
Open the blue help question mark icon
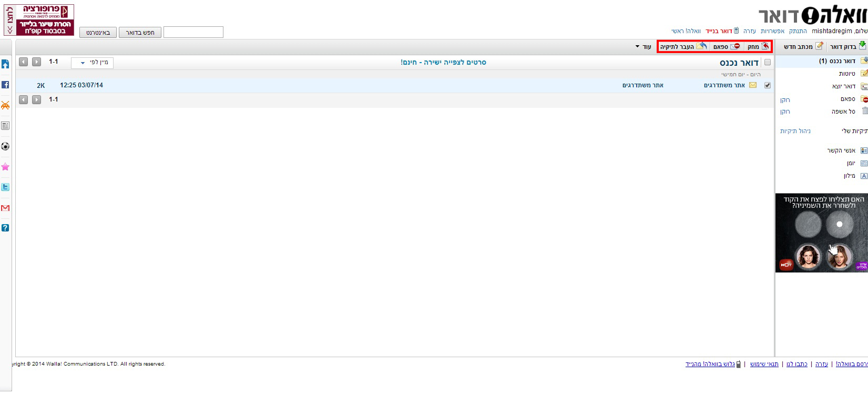5,228
